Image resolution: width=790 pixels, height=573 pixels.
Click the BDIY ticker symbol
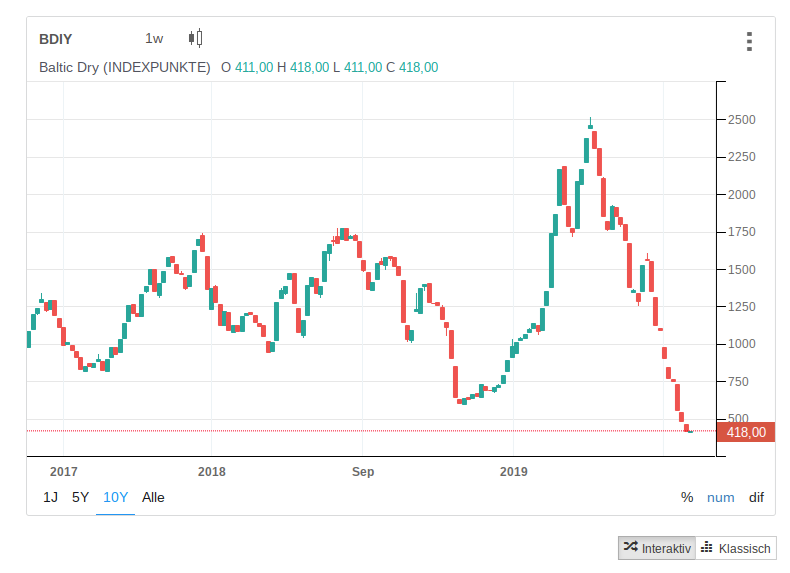[55, 39]
